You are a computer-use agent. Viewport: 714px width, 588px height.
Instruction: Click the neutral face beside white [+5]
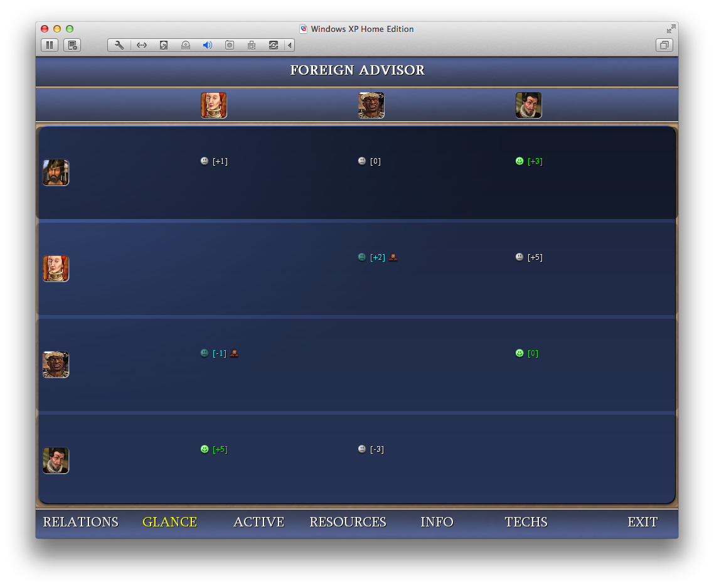(x=520, y=257)
